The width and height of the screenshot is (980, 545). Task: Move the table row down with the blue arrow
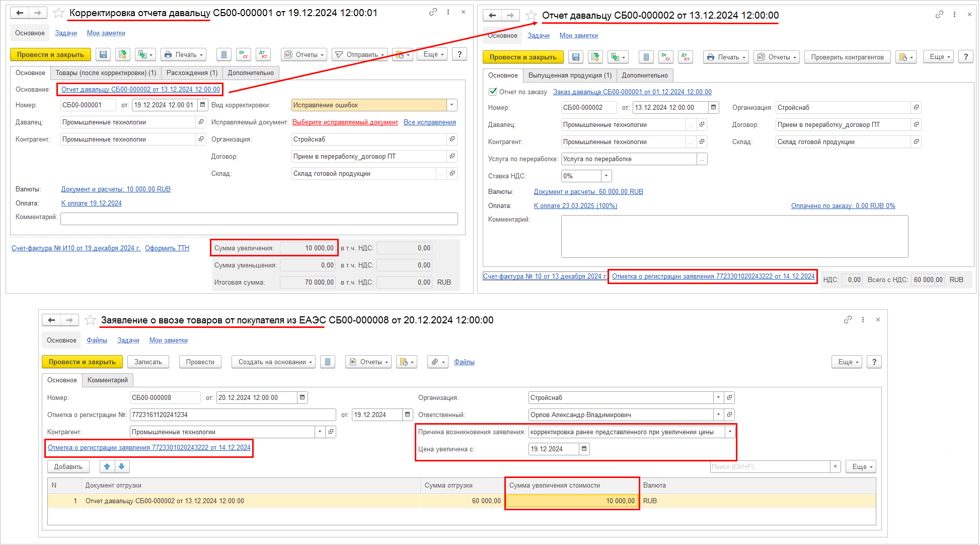(122, 466)
